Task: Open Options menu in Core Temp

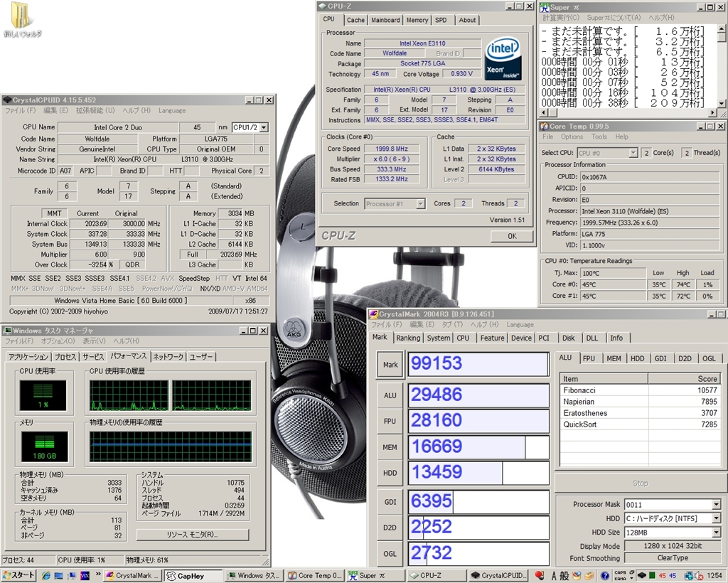Action: (572, 137)
